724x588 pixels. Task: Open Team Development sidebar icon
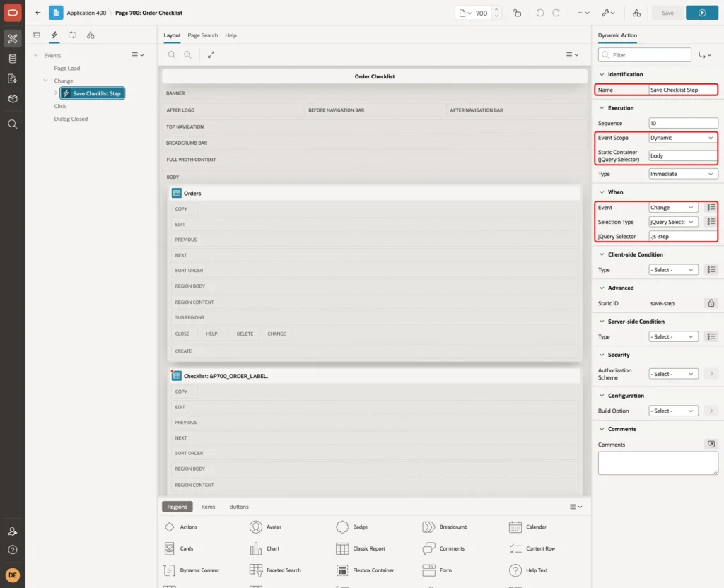coord(13,78)
